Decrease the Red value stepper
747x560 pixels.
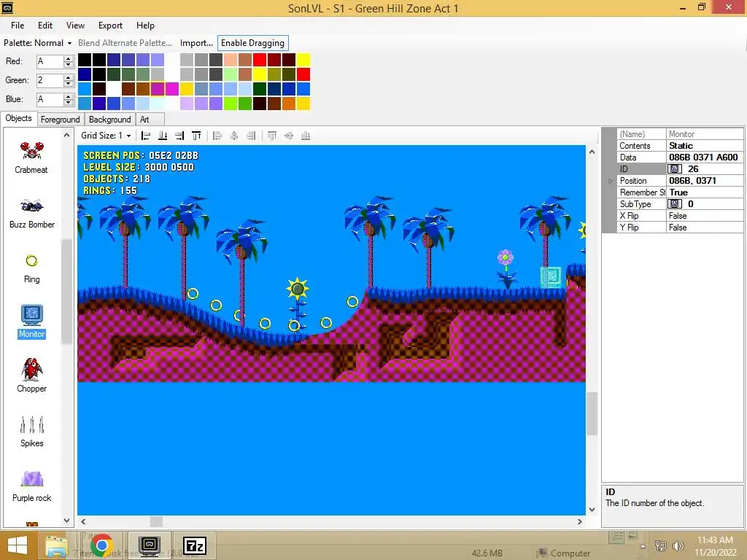click(x=69, y=64)
